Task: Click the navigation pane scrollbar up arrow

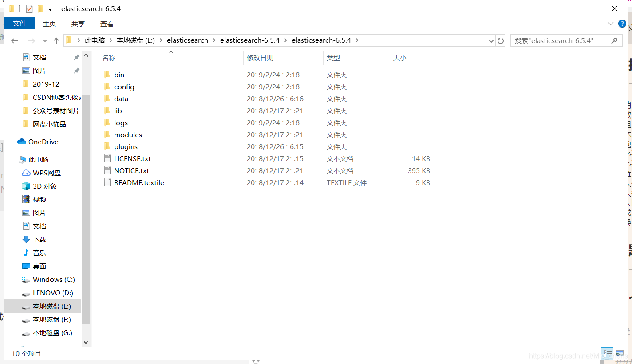Action: (x=86, y=55)
